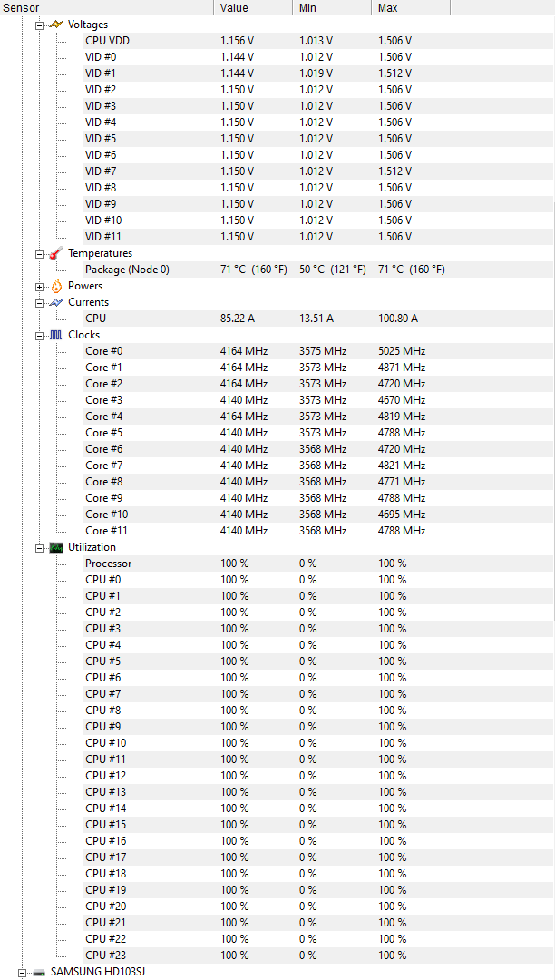Viewport: 555px width, 980px height.
Task: Click the Powers flame icon
Action: click(x=56, y=286)
